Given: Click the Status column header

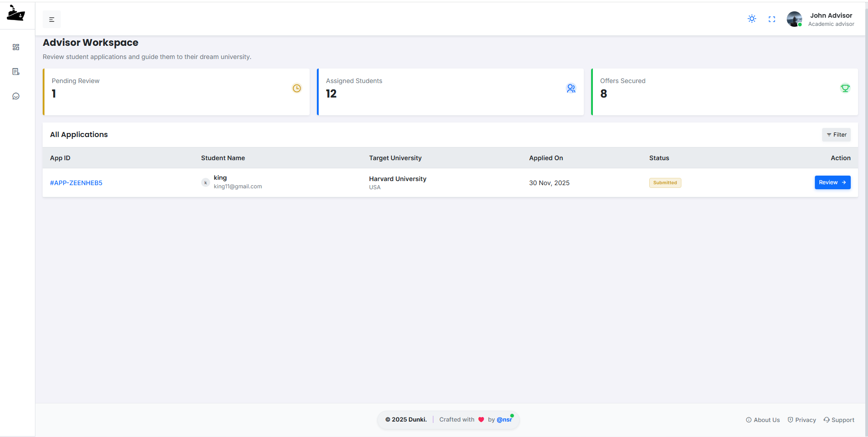Looking at the screenshot, I should [659, 158].
